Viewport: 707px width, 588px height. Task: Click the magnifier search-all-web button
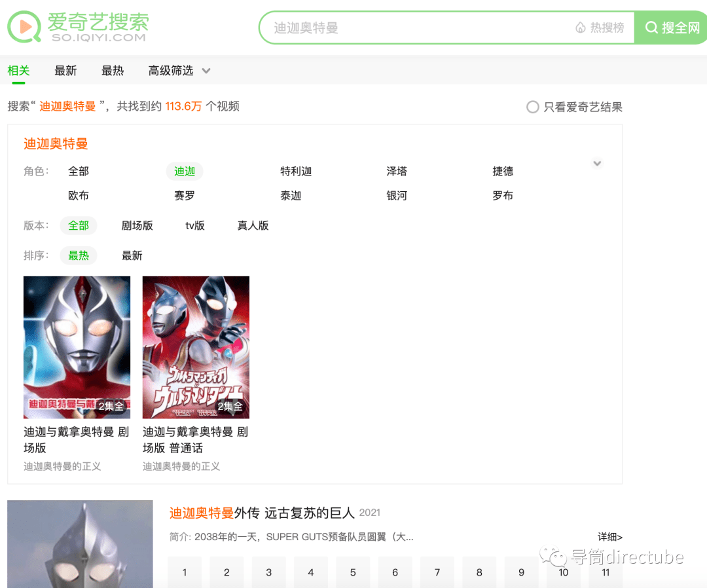[672, 28]
